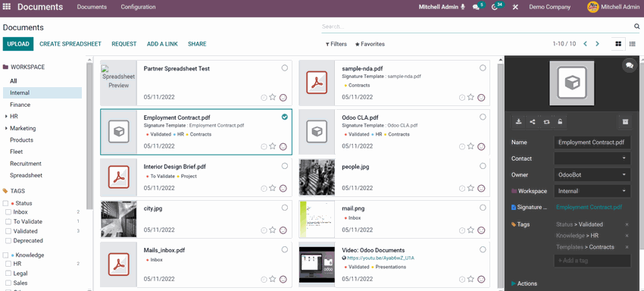Star the city.jpg document
This screenshot has width=644, height=291.
point(273,230)
